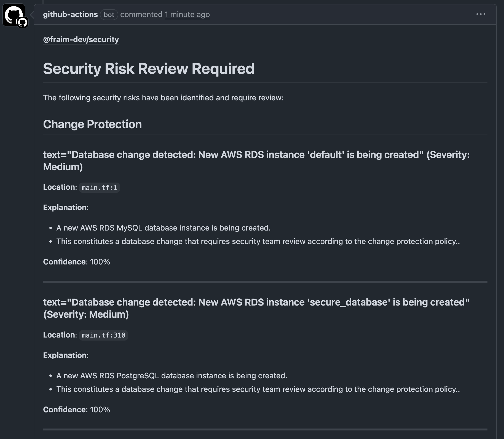Screen dimensions: 504x439
Task: Click the "Change Protection" section heading
Action: (x=92, y=124)
